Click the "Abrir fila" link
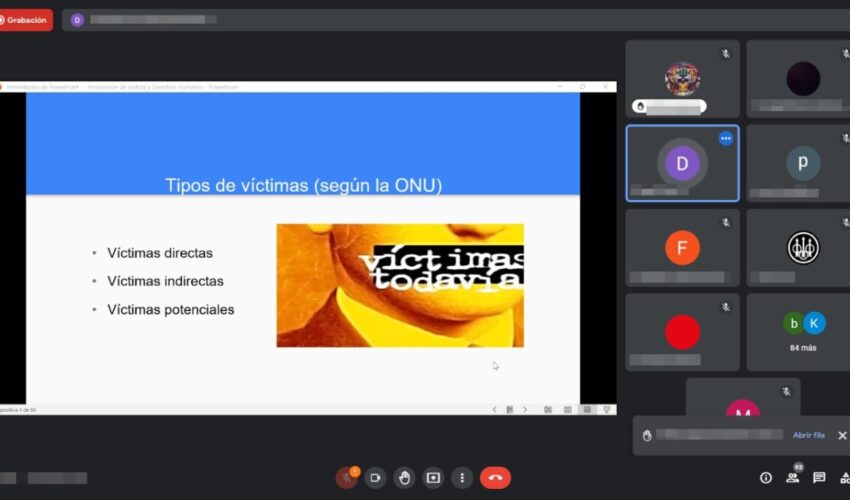The image size is (850, 500). point(808,435)
